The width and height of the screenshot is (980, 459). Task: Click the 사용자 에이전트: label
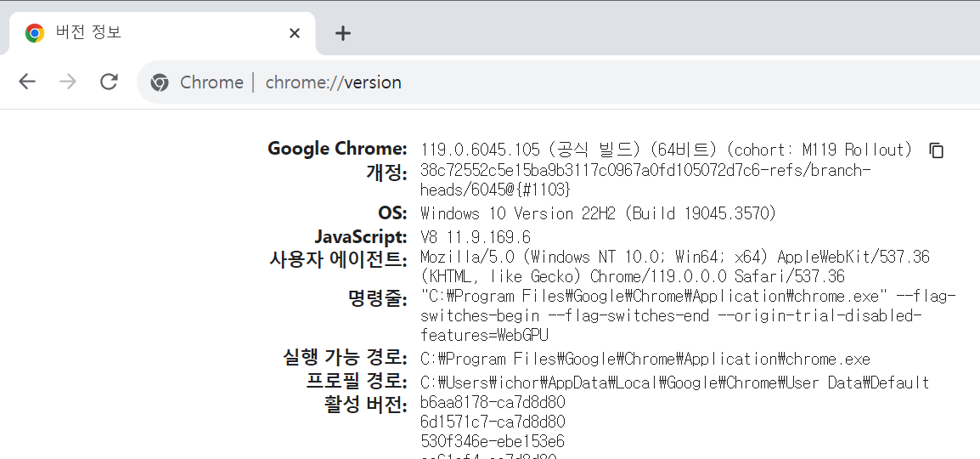[338, 258]
